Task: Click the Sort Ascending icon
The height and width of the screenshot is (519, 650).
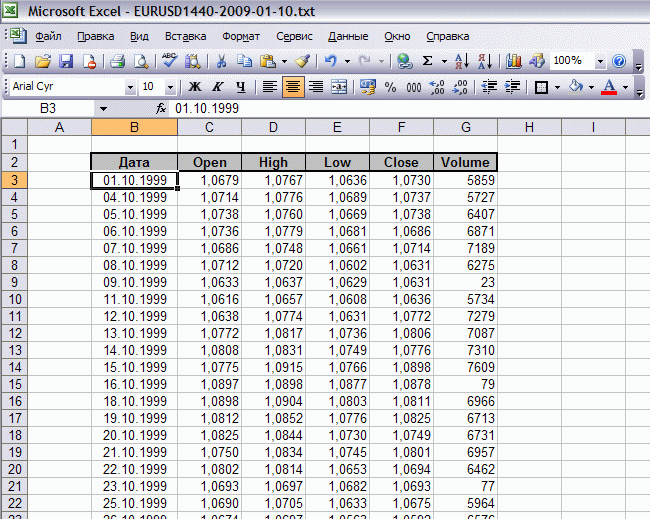Action: (460, 61)
